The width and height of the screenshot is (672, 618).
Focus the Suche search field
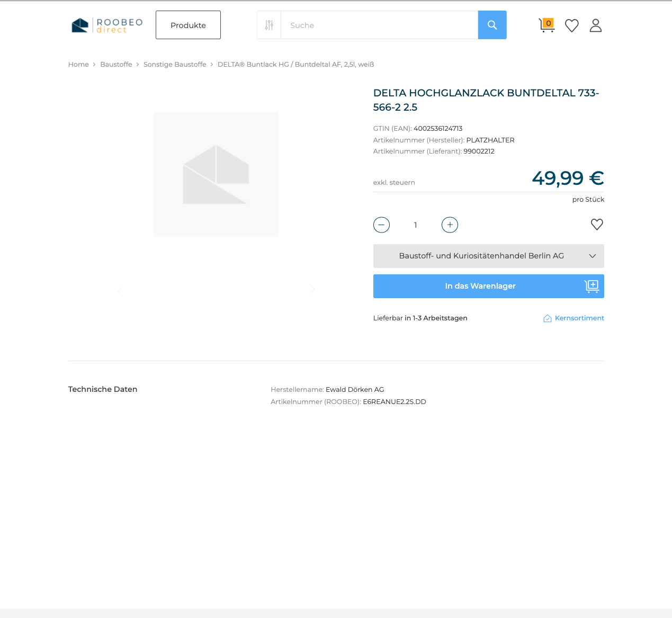(379, 25)
